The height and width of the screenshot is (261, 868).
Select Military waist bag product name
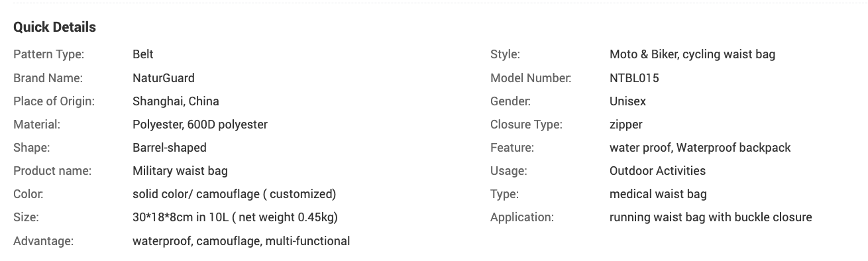pyautogui.click(x=180, y=171)
